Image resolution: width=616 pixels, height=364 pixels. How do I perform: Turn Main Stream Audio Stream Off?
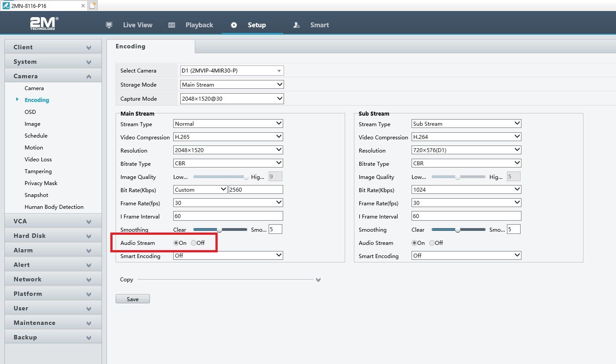pyautogui.click(x=194, y=243)
